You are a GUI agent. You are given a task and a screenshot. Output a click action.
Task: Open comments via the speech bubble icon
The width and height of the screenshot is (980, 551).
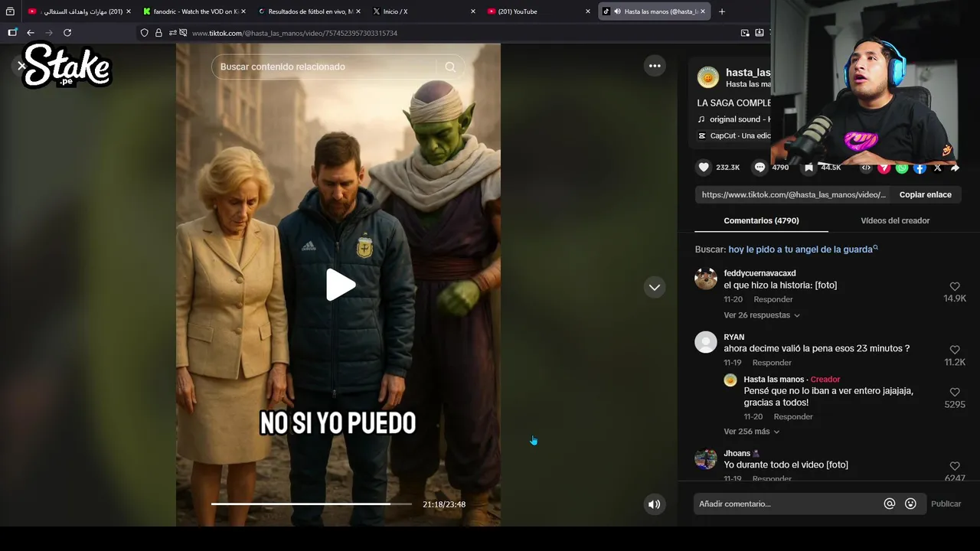(x=759, y=167)
